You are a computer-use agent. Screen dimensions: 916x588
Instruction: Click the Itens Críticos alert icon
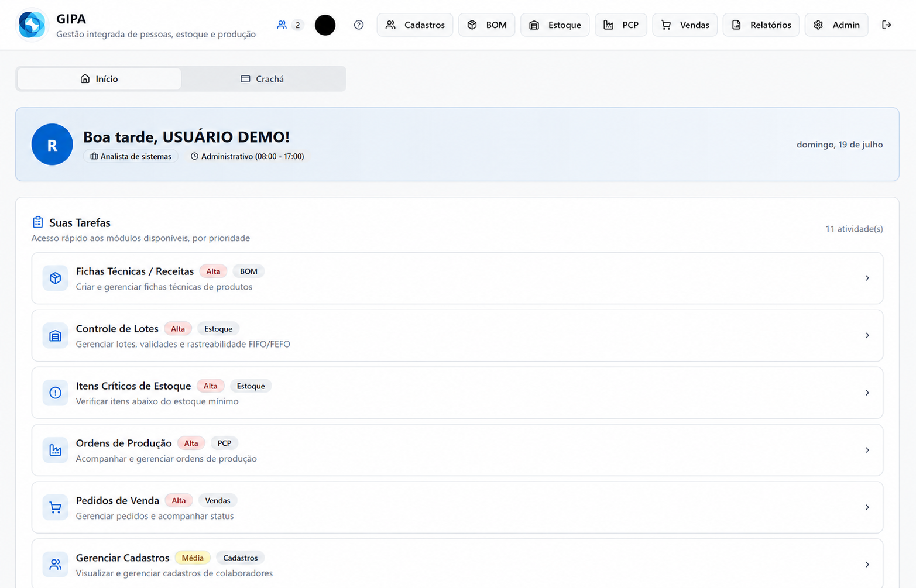pyautogui.click(x=55, y=393)
